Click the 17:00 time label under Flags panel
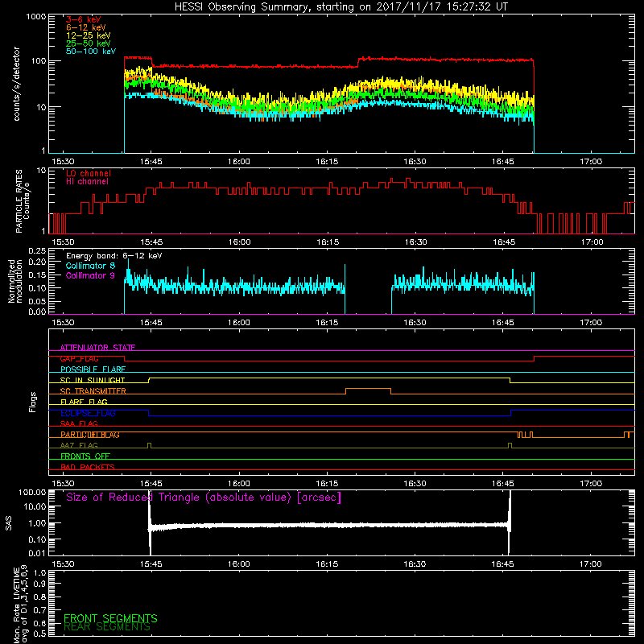644x644 pixels. 591,484
